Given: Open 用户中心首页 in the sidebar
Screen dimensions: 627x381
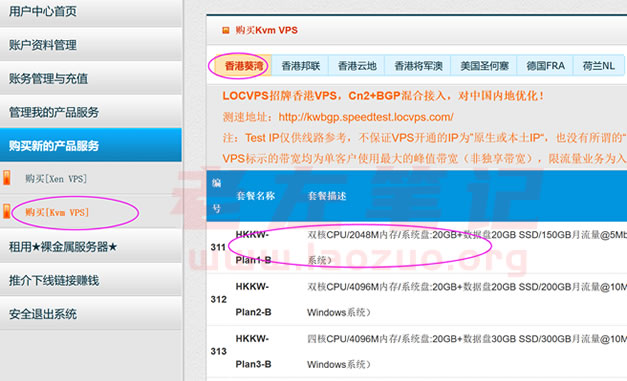Looking at the screenshot, I should tap(91, 12).
